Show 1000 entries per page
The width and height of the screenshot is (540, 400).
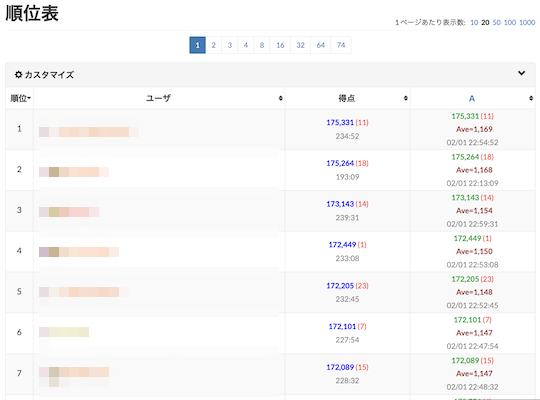[527, 22]
